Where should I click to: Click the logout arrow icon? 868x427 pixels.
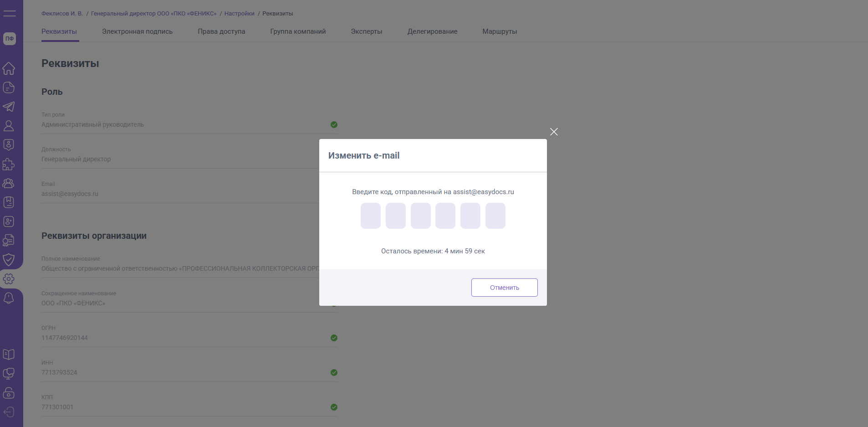click(9, 412)
